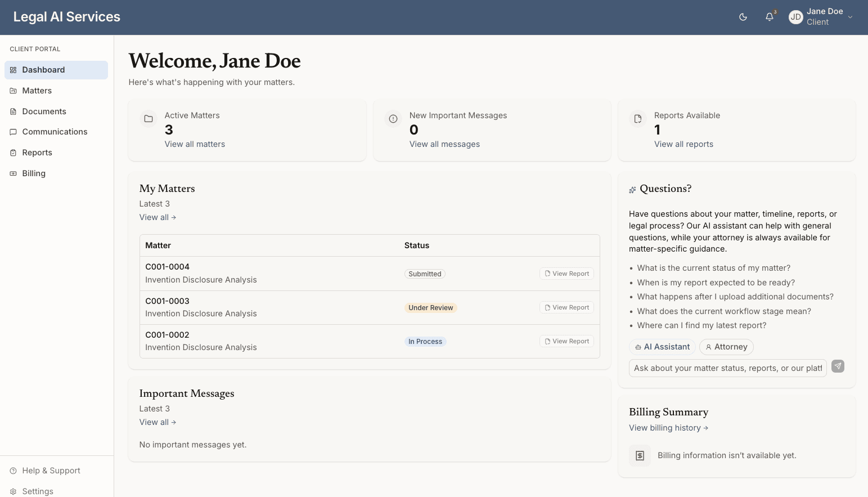Image resolution: width=868 pixels, height=497 pixels.
Task: Open Help & Support
Action: click(x=56, y=471)
